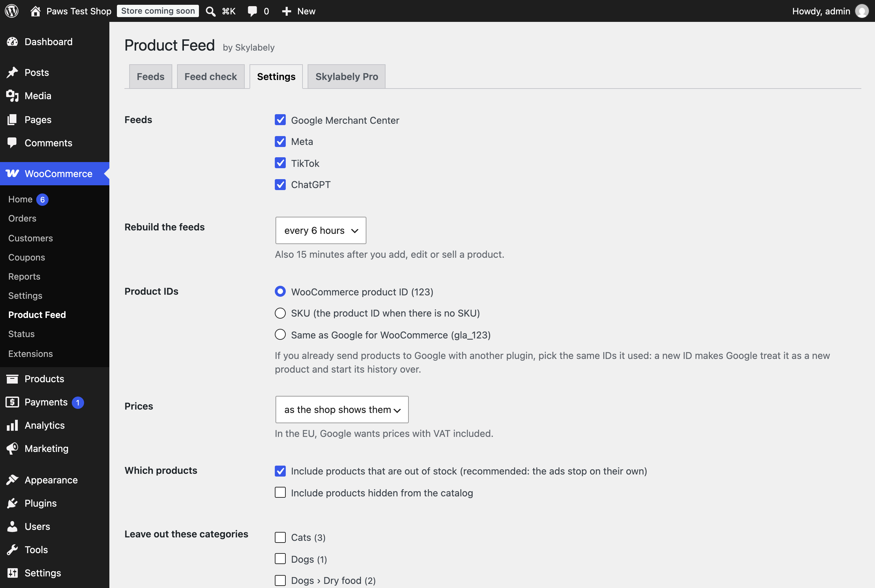Image resolution: width=875 pixels, height=588 pixels.
Task: Uncheck the TikTok feed checkbox
Action: tap(280, 163)
